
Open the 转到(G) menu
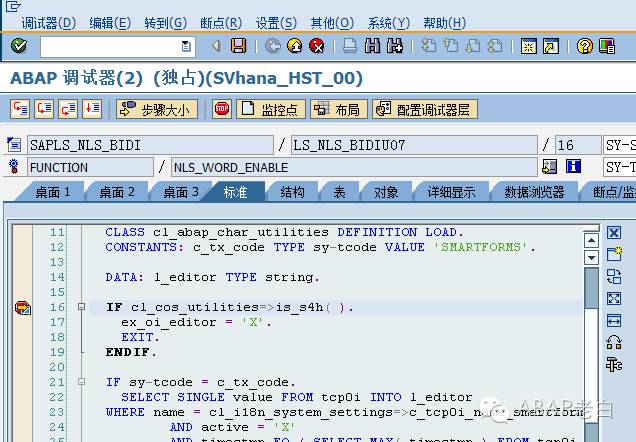pyautogui.click(x=165, y=23)
